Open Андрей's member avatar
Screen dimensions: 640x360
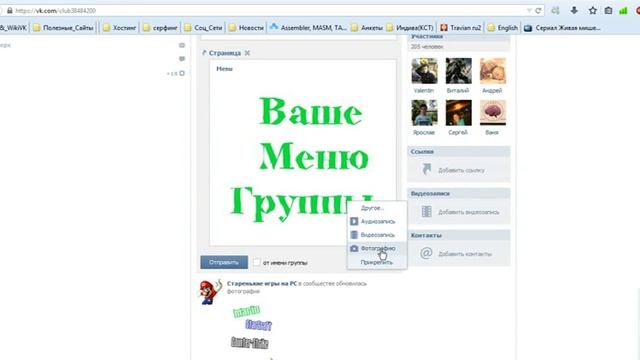point(493,71)
